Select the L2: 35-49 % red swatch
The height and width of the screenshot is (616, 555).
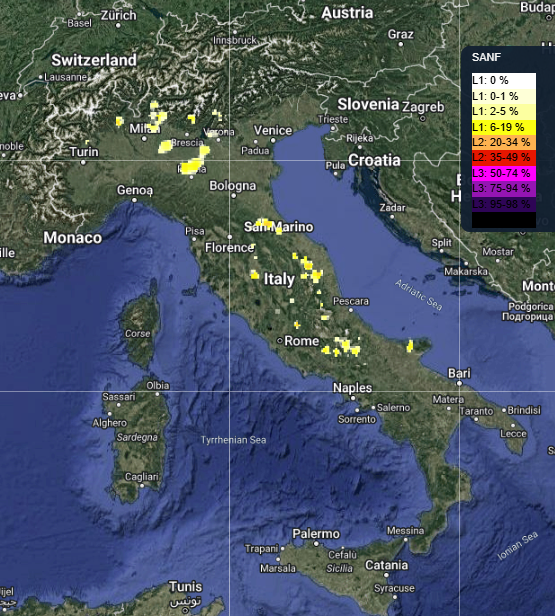tap(504, 158)
